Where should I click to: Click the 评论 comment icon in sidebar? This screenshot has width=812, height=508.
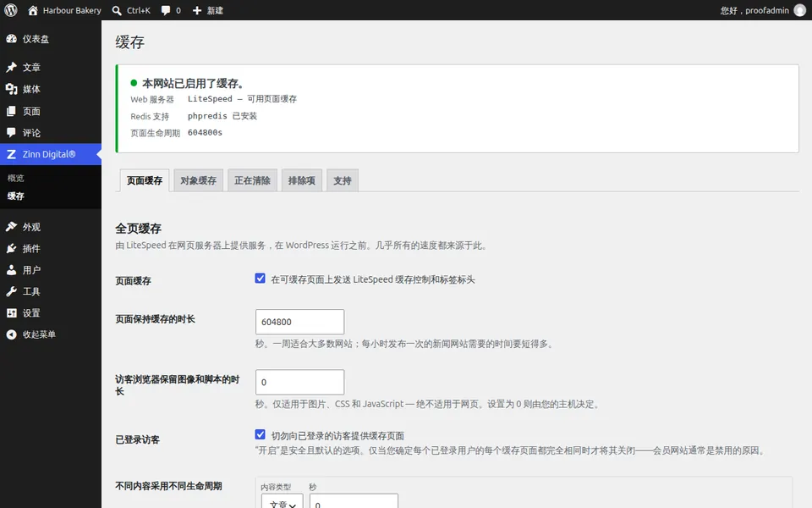(11, 133)
